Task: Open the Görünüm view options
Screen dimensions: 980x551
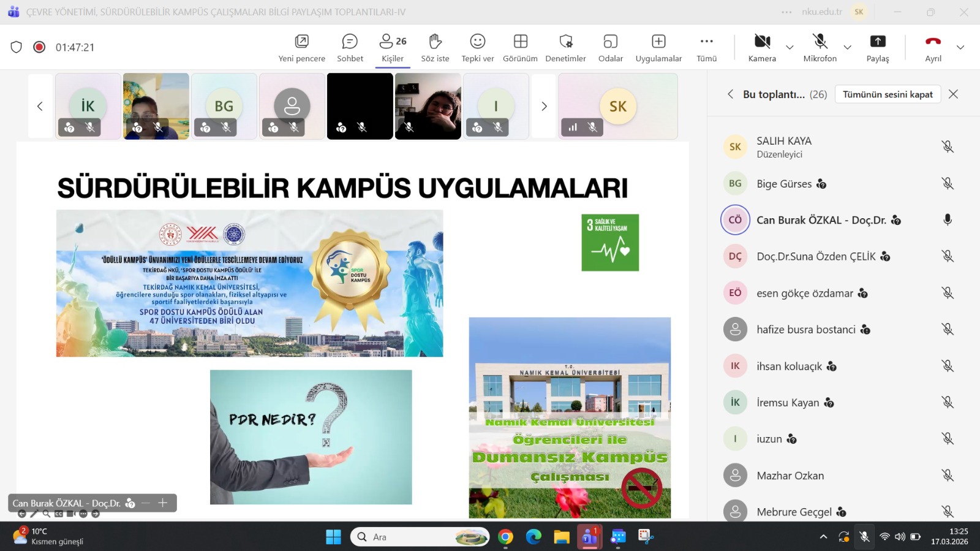Action: [520, 48]
